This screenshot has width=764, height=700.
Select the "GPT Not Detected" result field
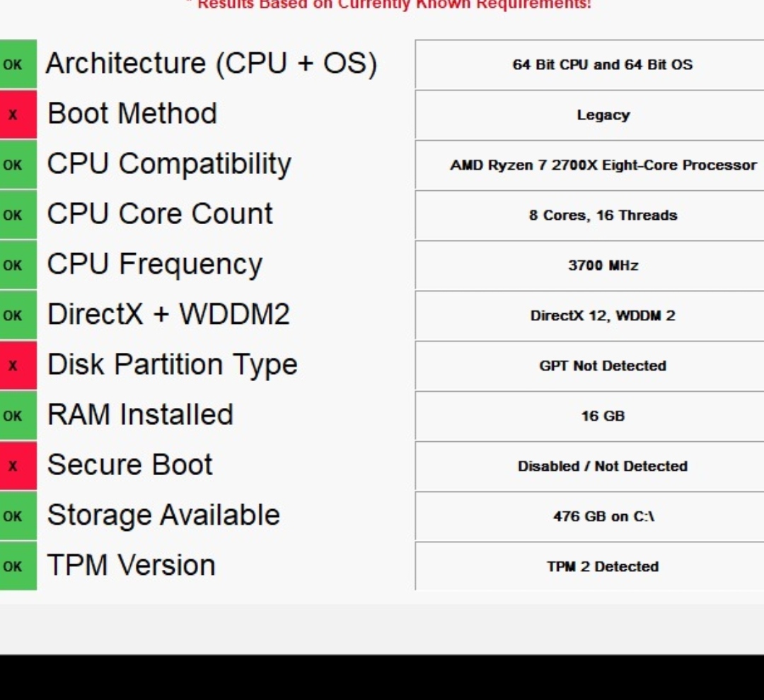pos(603,366)
